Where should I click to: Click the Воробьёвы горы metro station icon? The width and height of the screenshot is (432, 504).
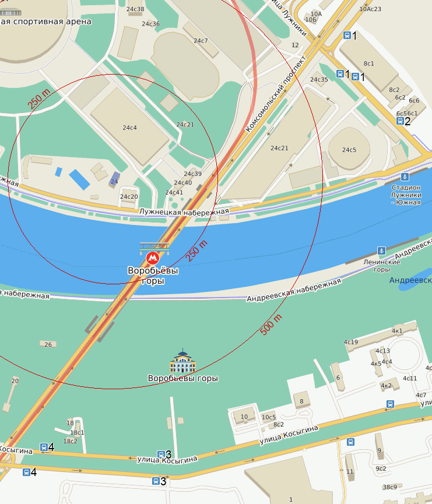pyautogui.click(x=153, y=258)
